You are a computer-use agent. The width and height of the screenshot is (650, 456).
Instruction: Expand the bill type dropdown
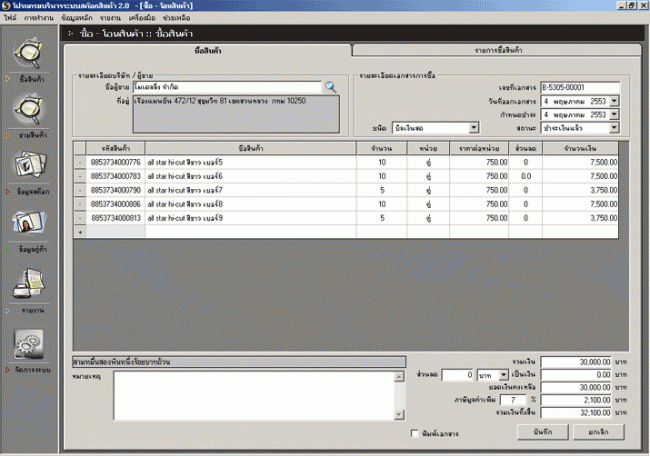(474, 128)
